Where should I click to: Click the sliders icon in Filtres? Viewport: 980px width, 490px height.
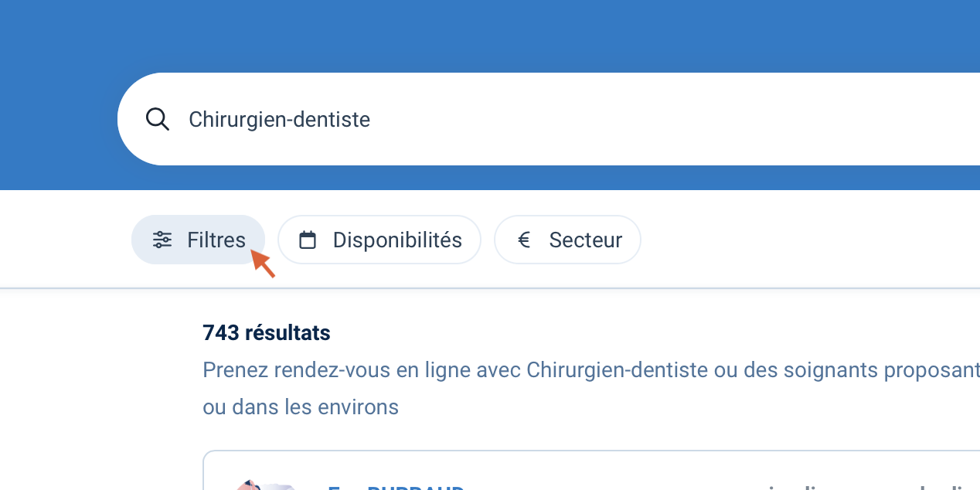162,240
